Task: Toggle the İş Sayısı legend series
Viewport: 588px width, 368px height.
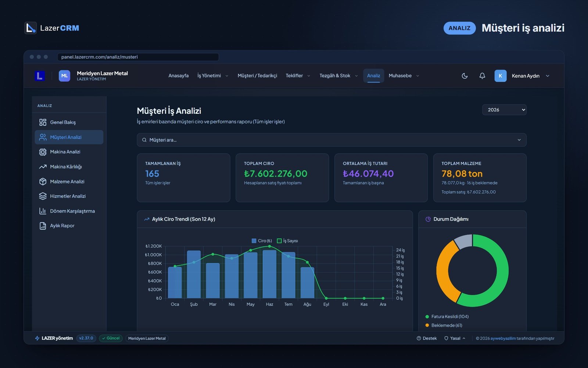Action: point(287,241)
